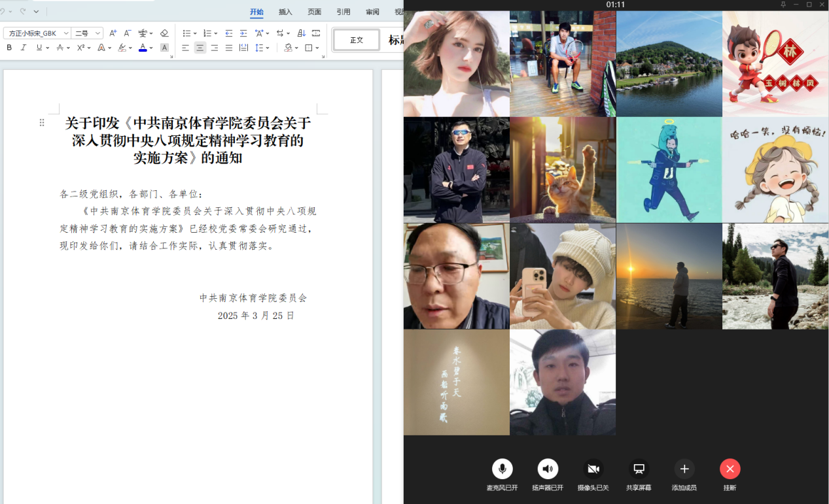Viewport: 829px width, 504px height.
Task: Turn on the camera
Action: click(x=593, y=469)
